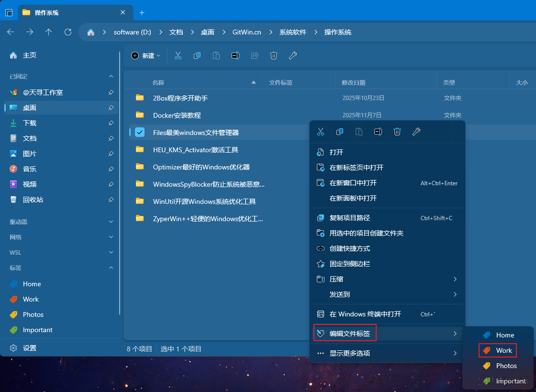Click the rename icon in the toolbar
Screen dimensions: 536x392
pos(235,56)
